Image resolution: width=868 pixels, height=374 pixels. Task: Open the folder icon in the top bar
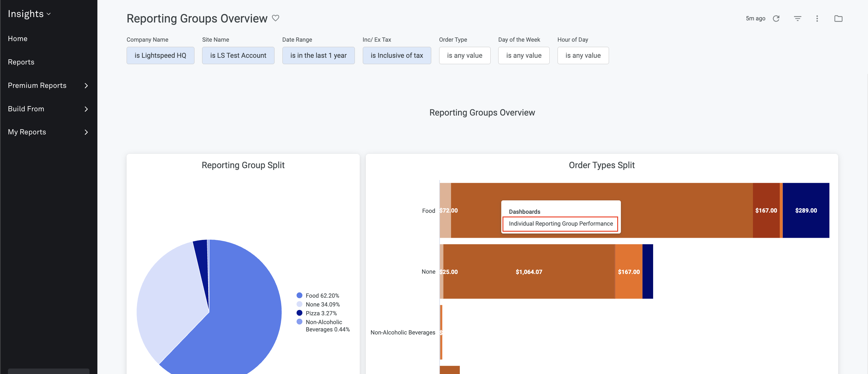click(x=839, y=19)
